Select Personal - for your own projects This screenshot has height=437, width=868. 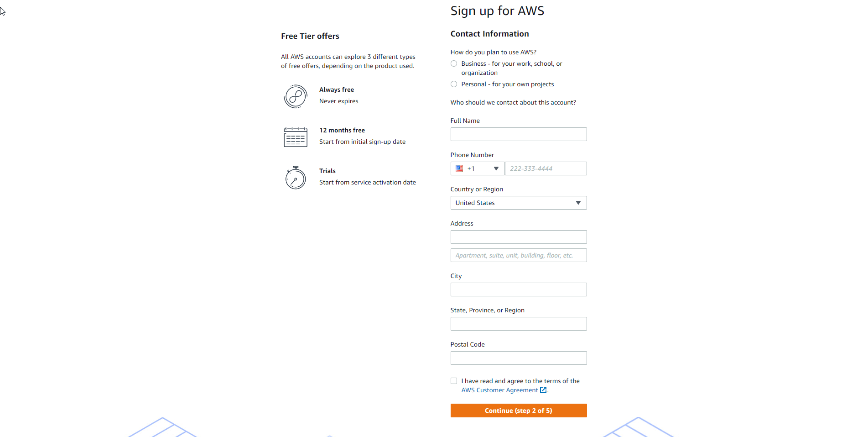454,84
